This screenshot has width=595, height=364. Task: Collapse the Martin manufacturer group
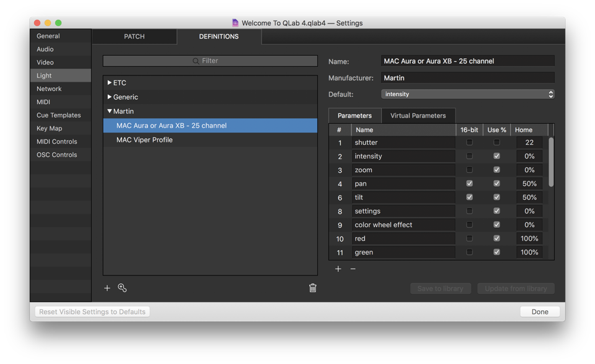tap(110, 111)
